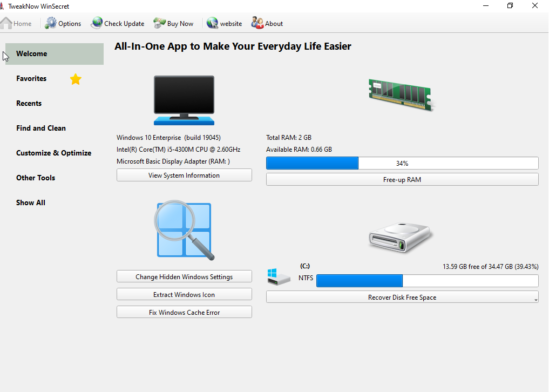
Task: Click the About people icon
Action: tap(257, 23)
